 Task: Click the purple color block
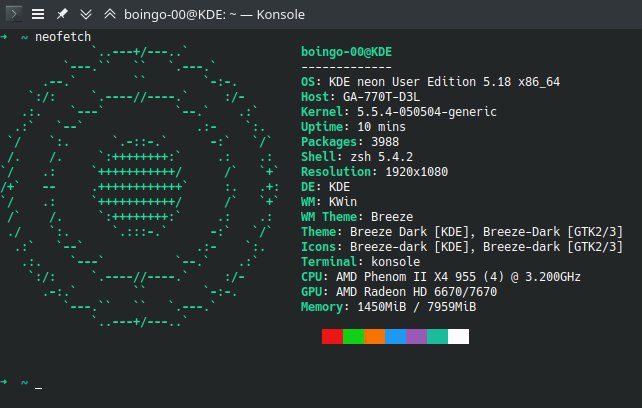pyautogui.click(x=416, y=336)
